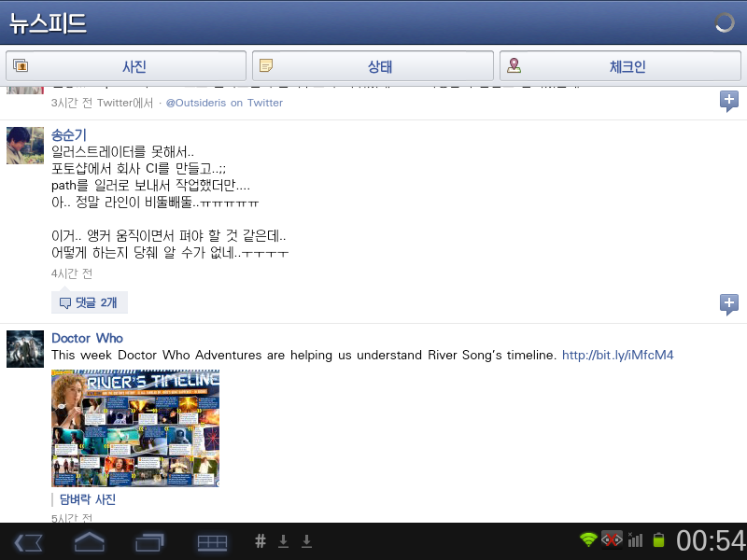Tap the 3시간 전 Twitter에서 timestamp
Viewport: 747px width, 560px height.
tap(102, 103)
